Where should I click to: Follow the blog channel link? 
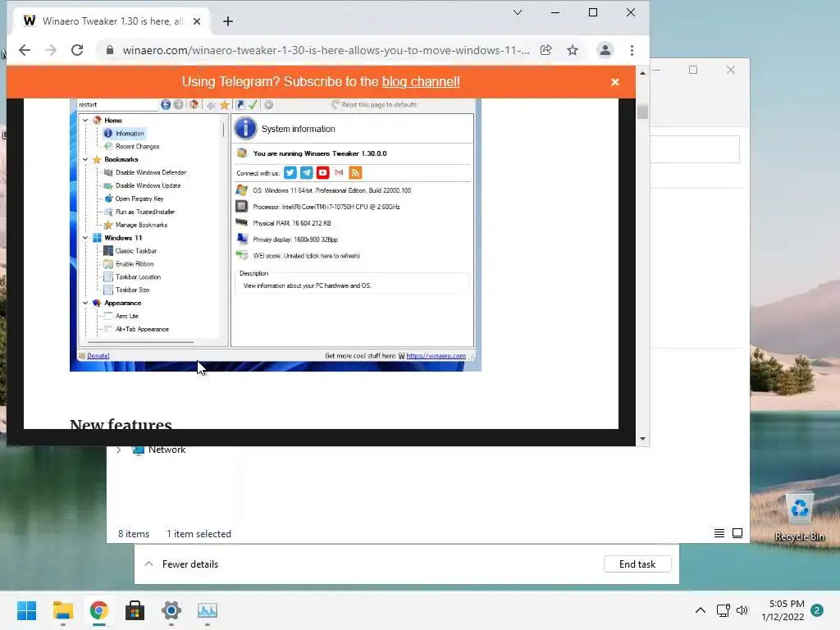pyautogui.click(x=421, y=81)
